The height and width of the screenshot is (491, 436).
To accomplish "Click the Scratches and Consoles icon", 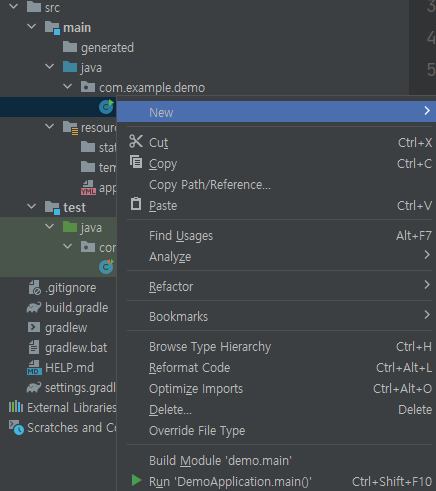I will 16,427.
